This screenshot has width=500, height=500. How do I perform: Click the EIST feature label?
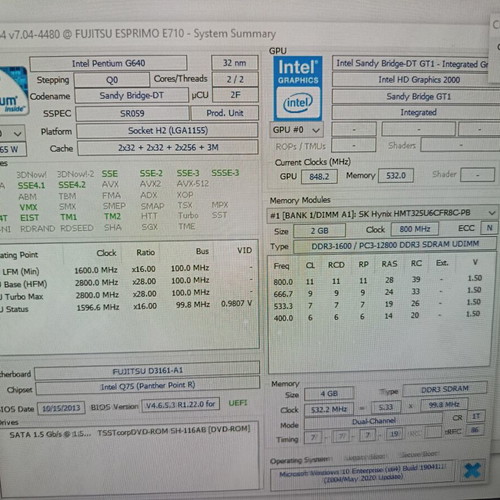tap(29, 218)
